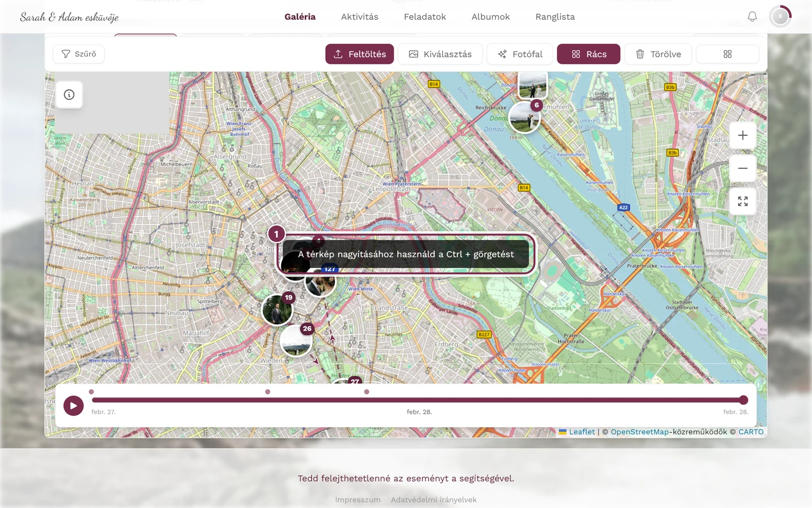The image size is (812, 508).
Task: Open the notifications bell
Action: tap(752, 17)
